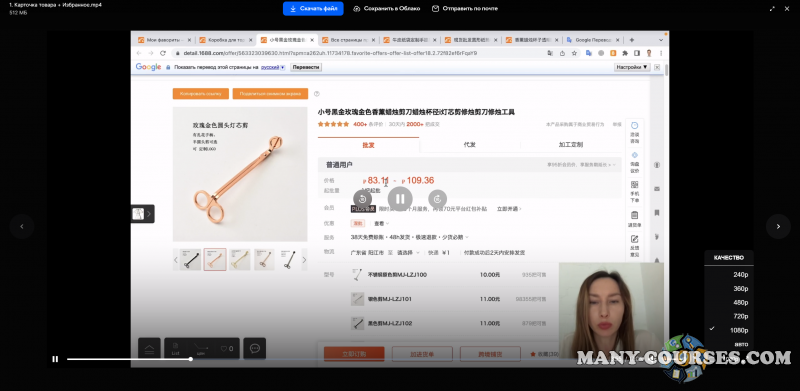Click 'Сохранить в Облако'

[387, 9]
